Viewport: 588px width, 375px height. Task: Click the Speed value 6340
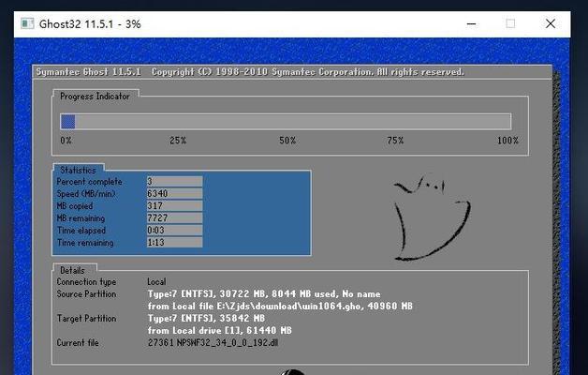point(174,193)
